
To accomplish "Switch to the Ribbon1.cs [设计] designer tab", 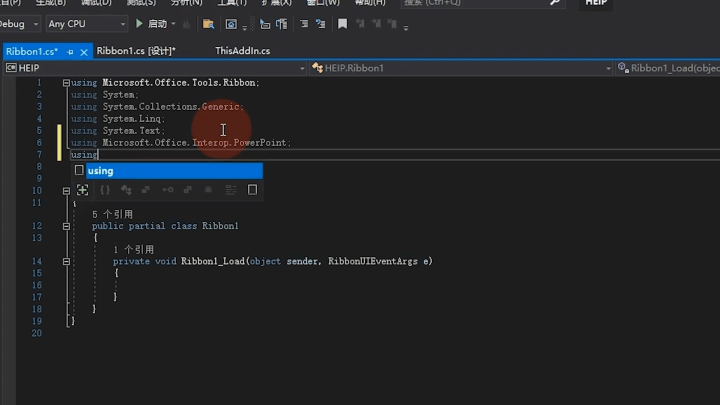I will click(136, 51).
